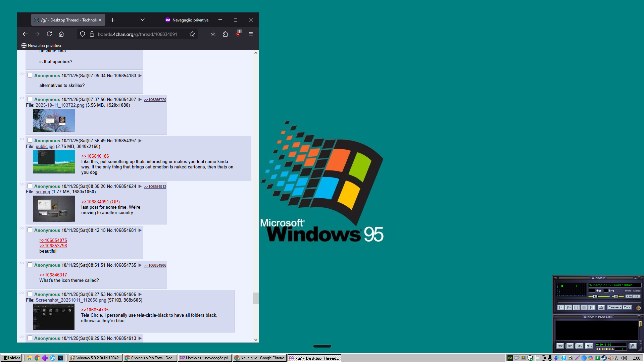Image resolution: width=644 pixels, height=362 pixels.
Task: Open Copilot icon in system tray
Action: coord(590,358)
